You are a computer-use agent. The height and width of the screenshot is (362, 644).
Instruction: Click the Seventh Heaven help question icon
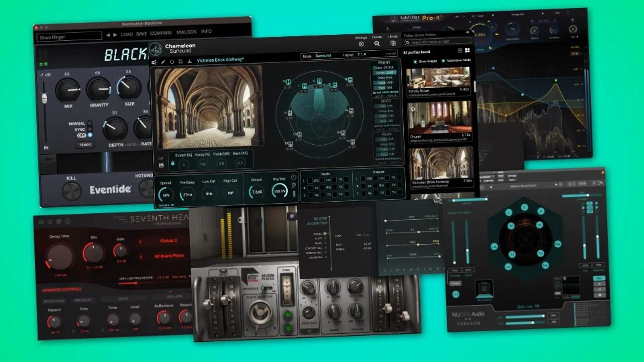click(68, 221)
